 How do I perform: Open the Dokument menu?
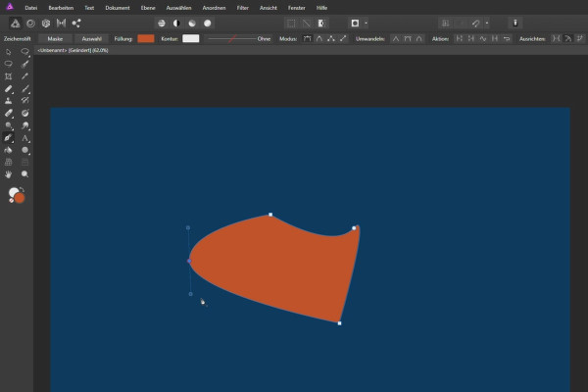118,8
